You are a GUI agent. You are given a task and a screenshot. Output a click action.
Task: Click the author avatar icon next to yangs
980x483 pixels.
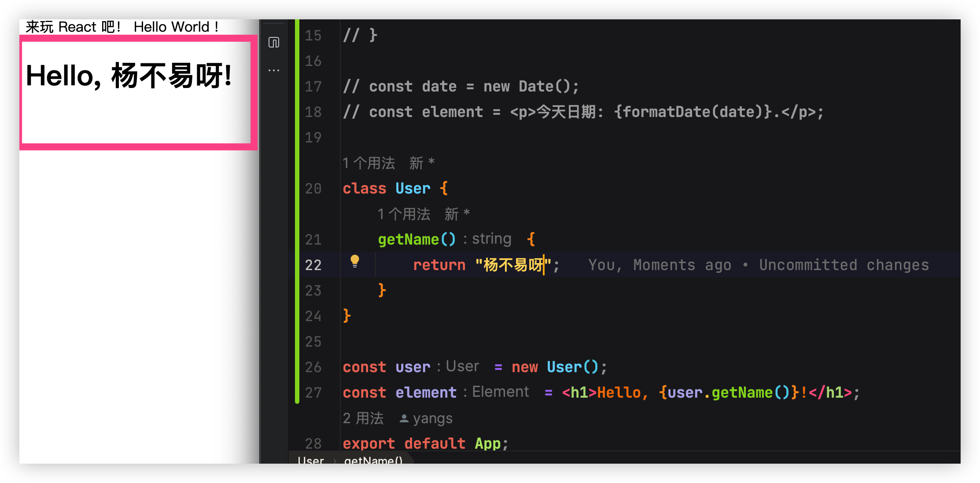point(403,418)
